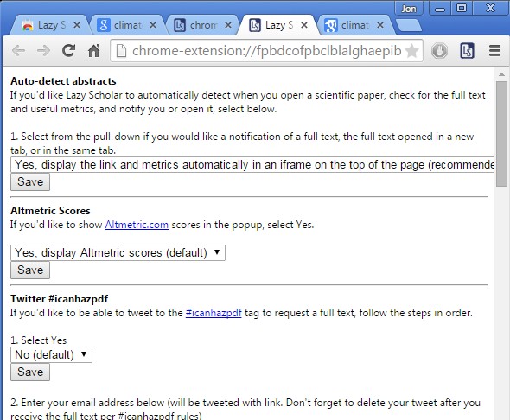This screenshot has width=510, height=420.
Task: Click the Jon profile button
Action: [409, 9]
